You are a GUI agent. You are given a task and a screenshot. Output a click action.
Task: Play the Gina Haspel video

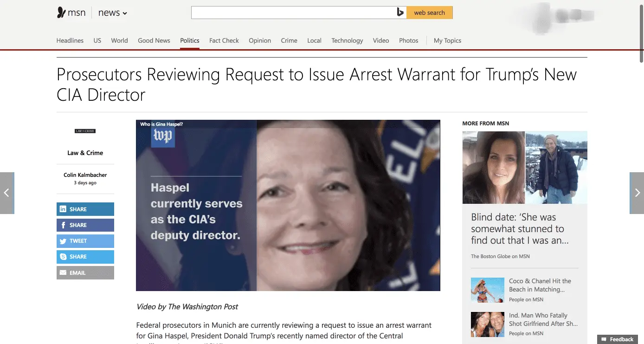coord(288,206)
